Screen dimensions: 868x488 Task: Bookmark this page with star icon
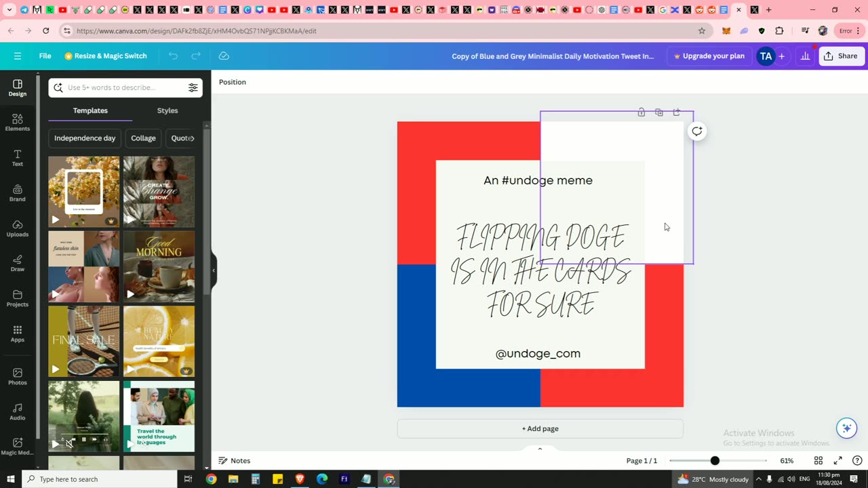point(702,31)
